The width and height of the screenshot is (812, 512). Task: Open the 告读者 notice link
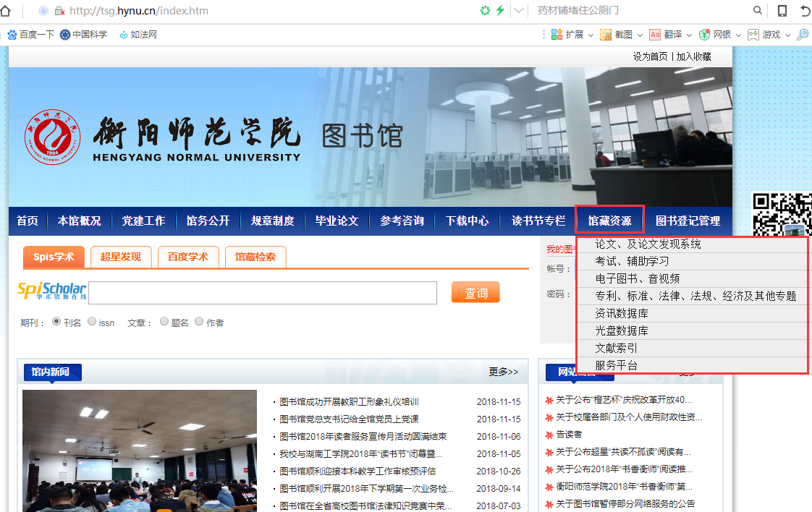(569, 435)
